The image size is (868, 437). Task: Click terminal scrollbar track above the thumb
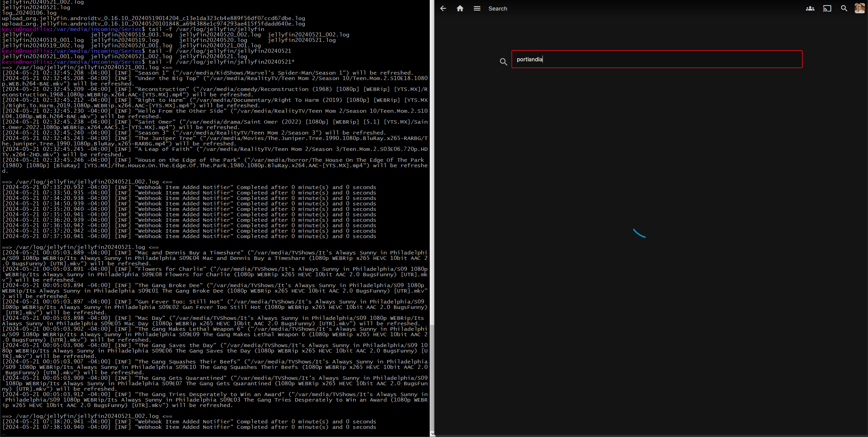click(432, 170)
